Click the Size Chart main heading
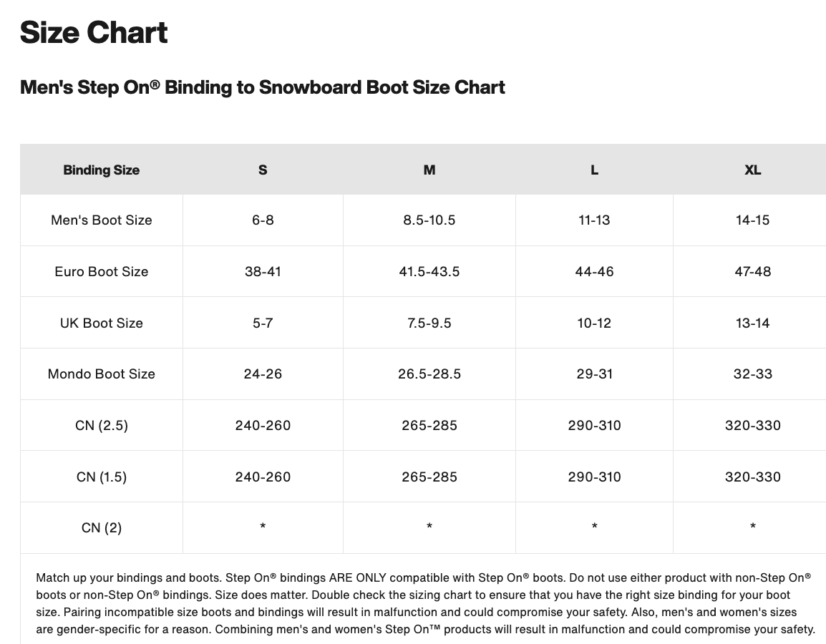Image resolution: width=826 pixels, height=644 pixels. [94, 33]
